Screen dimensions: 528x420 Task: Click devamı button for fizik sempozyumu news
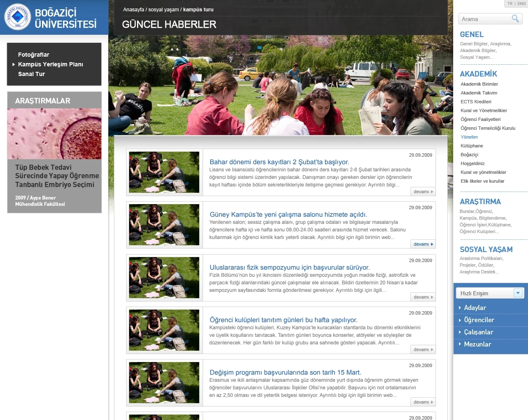click(423, 297)
